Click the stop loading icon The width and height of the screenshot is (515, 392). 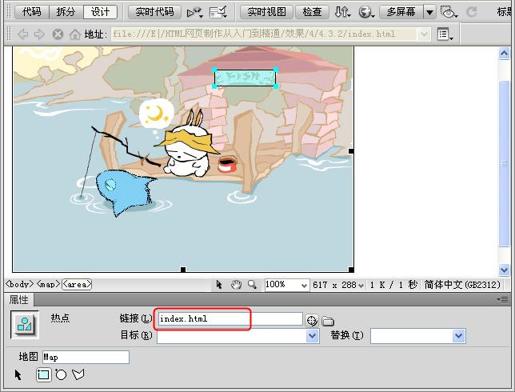point(58,34)
